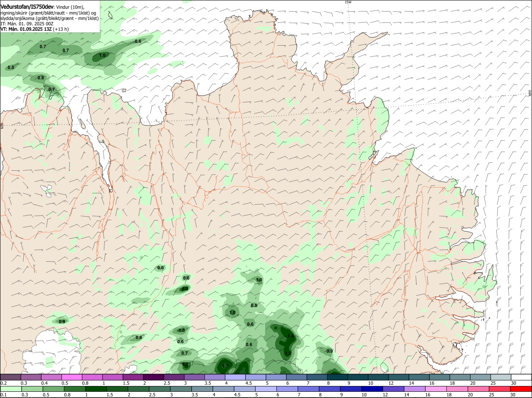The width and height of the screenshot is (532, 398).
Task: Pick the purple rain swatch between 12 and 14
Action: 394,389
